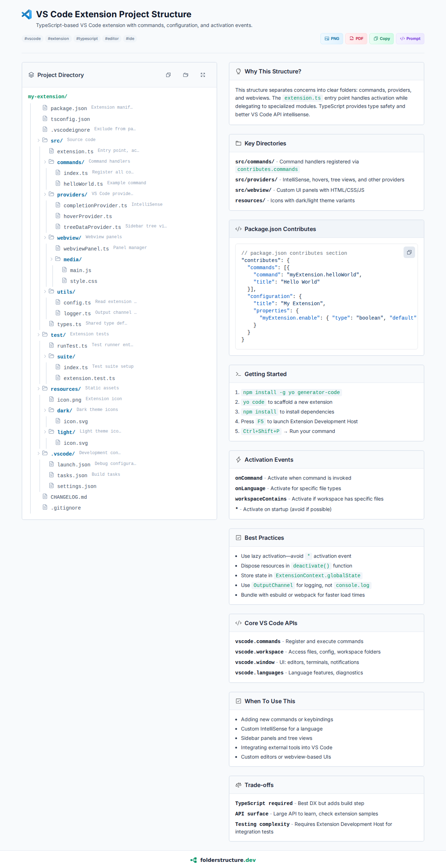
Task: Click the folder icon beside resources/
Action: coord(45,388)
